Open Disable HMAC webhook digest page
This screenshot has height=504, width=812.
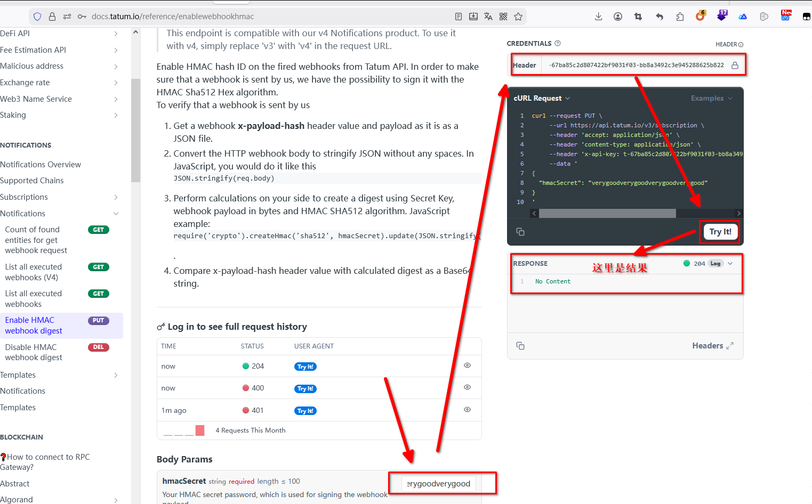(x=34, y=352)
